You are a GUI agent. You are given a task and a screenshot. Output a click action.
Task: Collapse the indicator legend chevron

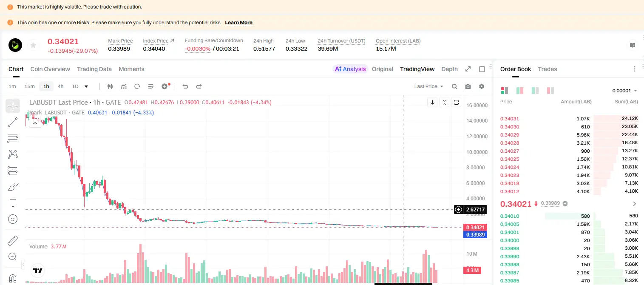pyautogui.click(x=35, y=123)
